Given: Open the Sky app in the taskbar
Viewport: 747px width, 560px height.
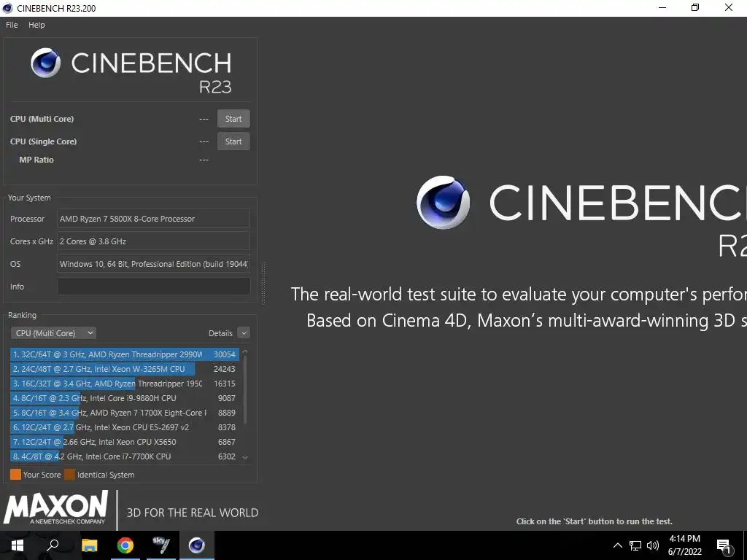Looking at the screenshot, I should pyautogui.click(x=161, y=545).
